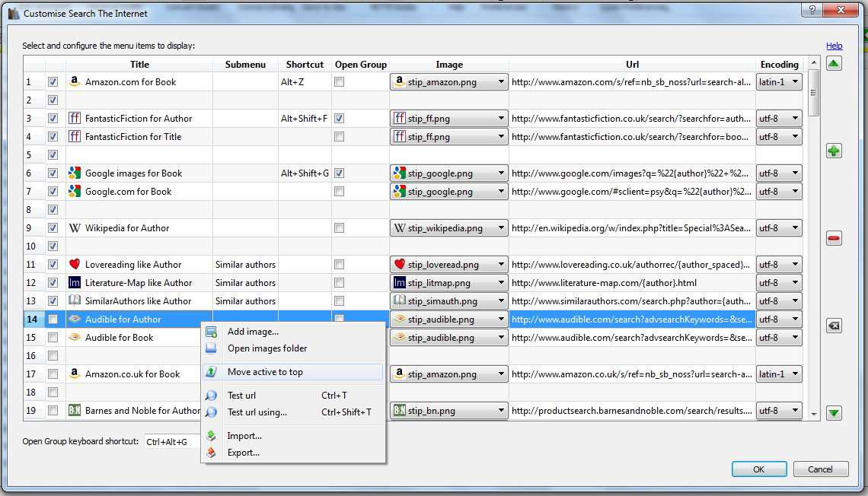Check the active checkbox for Audible for Book
The image size is (868, 496).
pyautogui.click(x=53, y=337)
